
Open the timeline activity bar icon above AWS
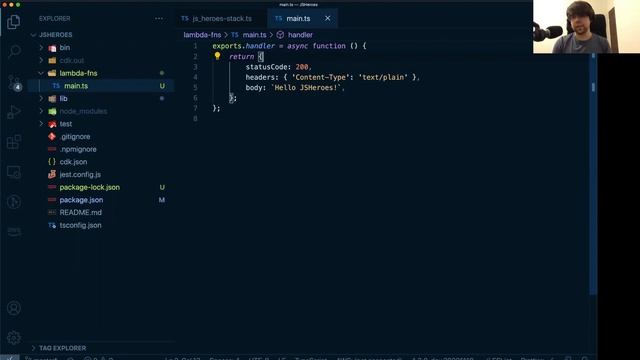click(x=14, y=202)
